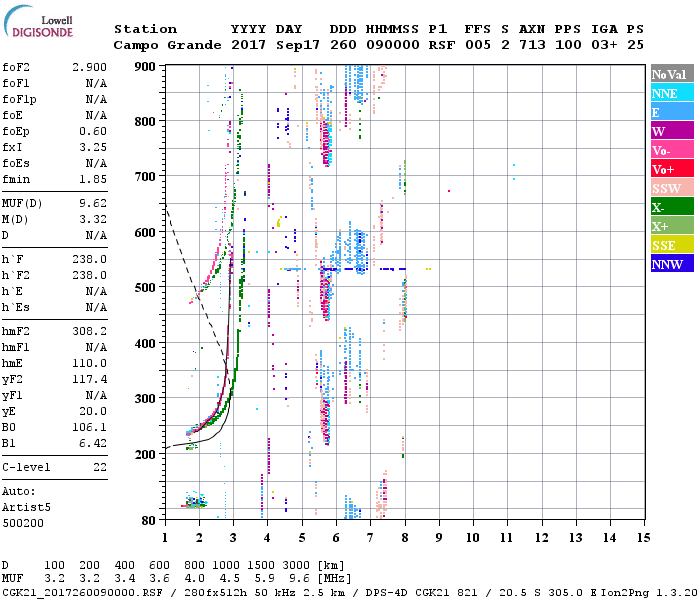The image size is (700, 600).
Task: Click the NNW blue legend box
Action: tap(669, 265)
